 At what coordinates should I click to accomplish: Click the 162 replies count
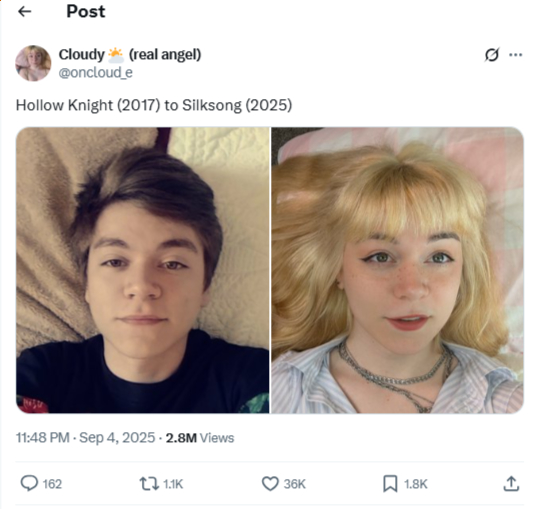[52, 484]
